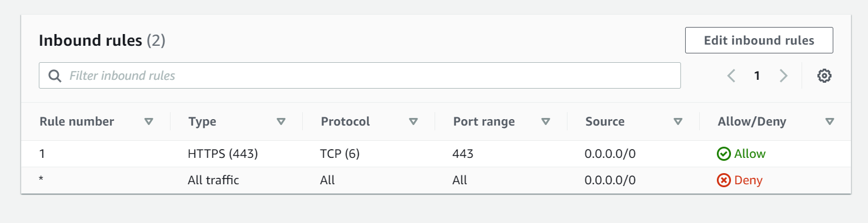Image resolution: width=868 pixels, height=223 pixels.
Task: Click Edit inbound rules button
Action: (759, 40)
